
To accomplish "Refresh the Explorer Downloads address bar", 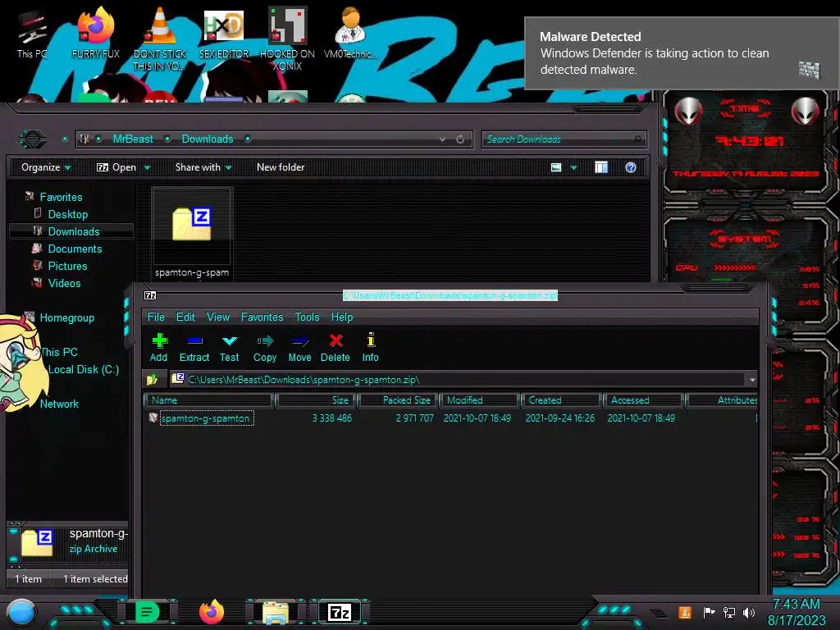I will pyautogui.click(x=460, y=139).
